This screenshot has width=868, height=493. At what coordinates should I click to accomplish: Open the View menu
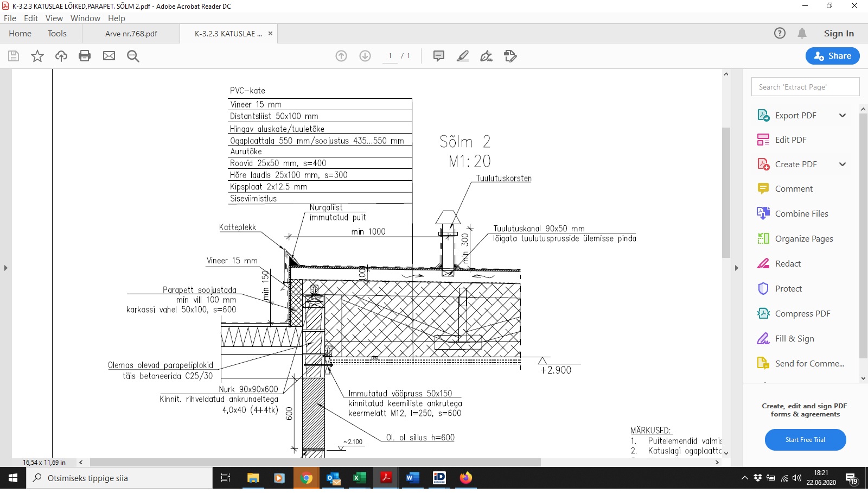(54, 18)
